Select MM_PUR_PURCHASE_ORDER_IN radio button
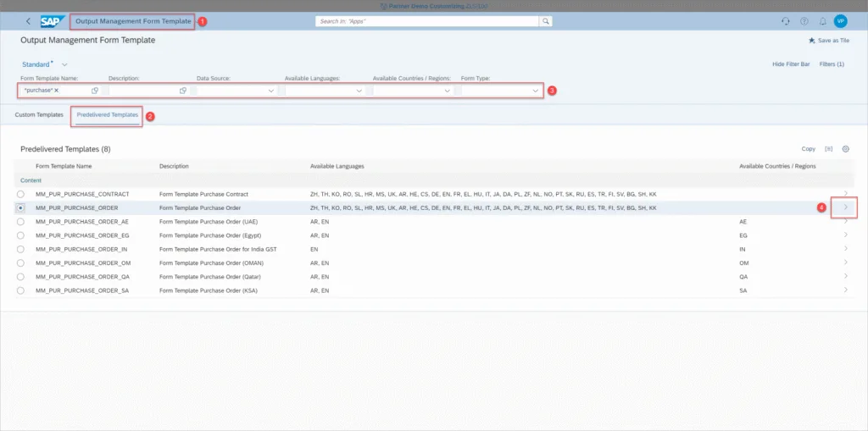This screenshot has width=868, height=431. pyautogui.click(x=20, y=249)
